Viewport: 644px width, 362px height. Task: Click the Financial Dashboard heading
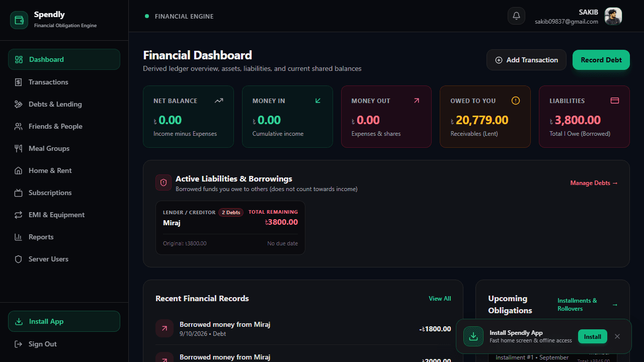(x=198, y=55)
